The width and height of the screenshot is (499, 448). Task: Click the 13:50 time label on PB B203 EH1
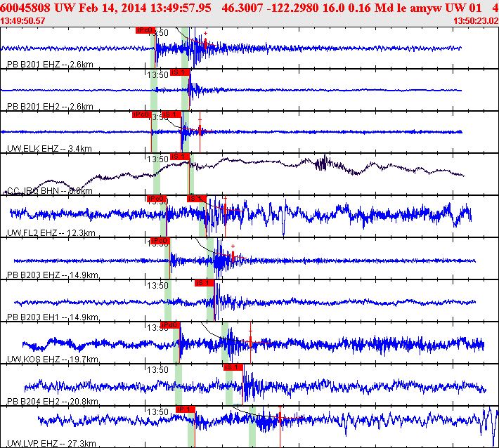click(157, 286)
